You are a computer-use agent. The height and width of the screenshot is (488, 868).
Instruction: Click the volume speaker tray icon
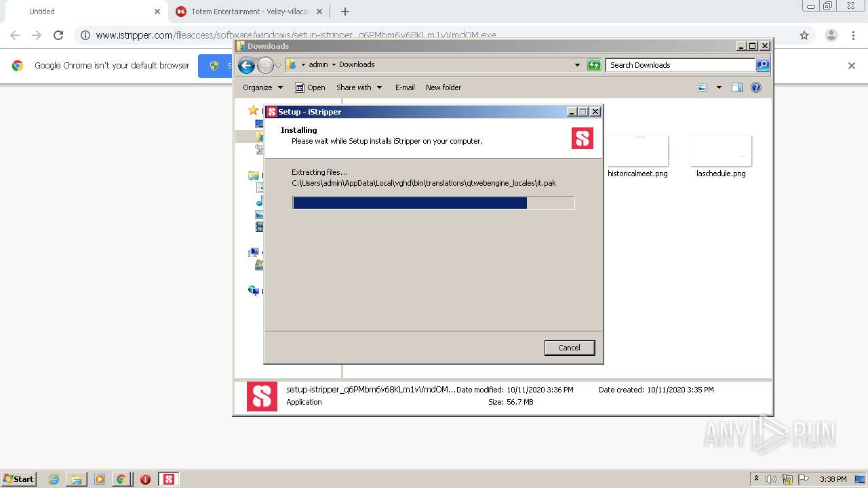click(x=771, y=479)
